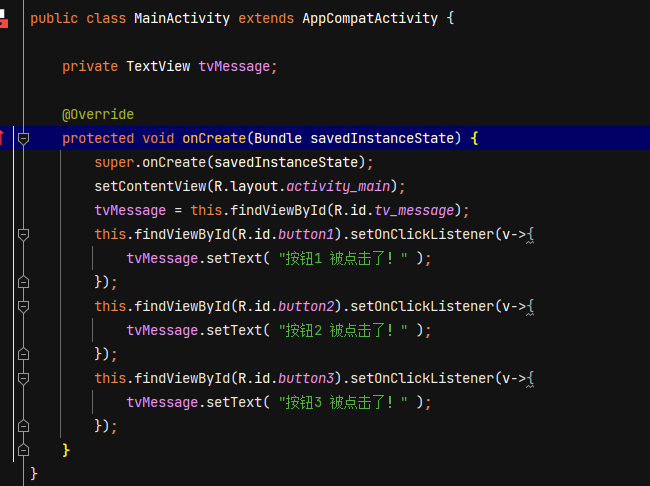This screenshot has width=650, height=486.
Task: Click the "button1" id reference
Action: (306, 235)
